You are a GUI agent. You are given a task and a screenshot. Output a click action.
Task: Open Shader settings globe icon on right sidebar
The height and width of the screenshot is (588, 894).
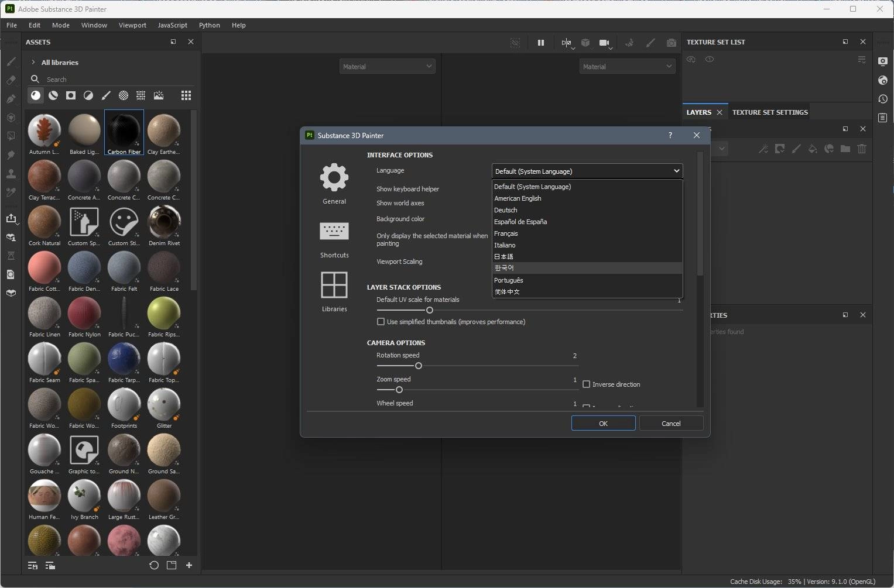pos(883,80)
